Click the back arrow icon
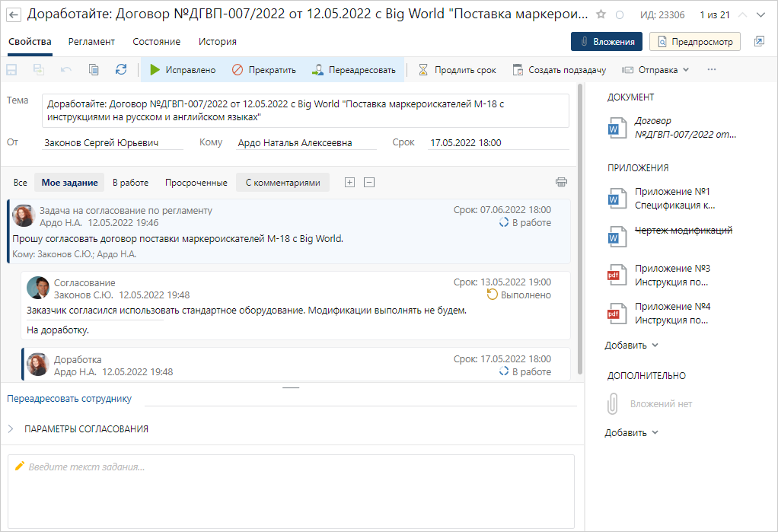Screen dimensions: 778x532 tap(13, 14)
